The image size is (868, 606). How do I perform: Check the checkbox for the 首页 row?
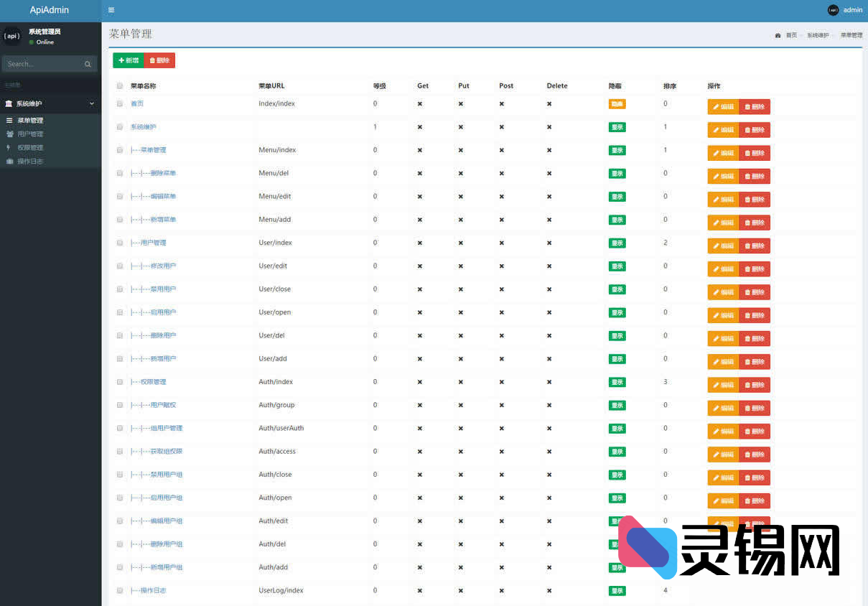click(x=119, y=103)
